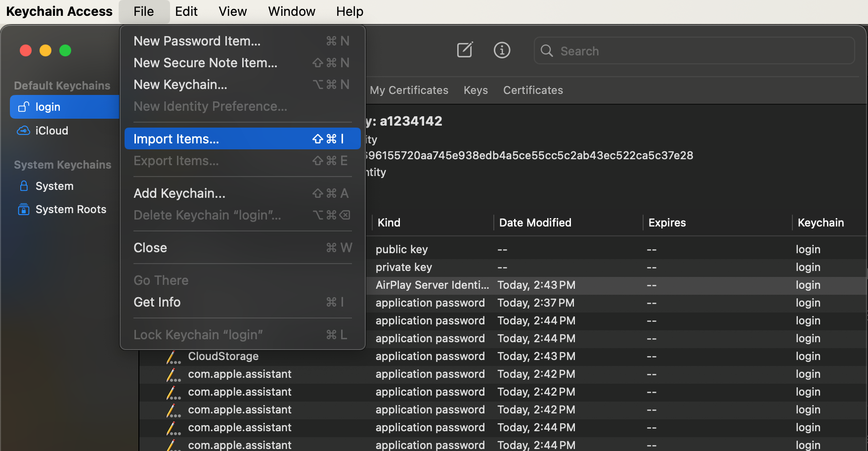The height and width of the screenshot is (451, 868).
Task: Choose New Password Item from File menu
Action: click(x=242, y=41)
